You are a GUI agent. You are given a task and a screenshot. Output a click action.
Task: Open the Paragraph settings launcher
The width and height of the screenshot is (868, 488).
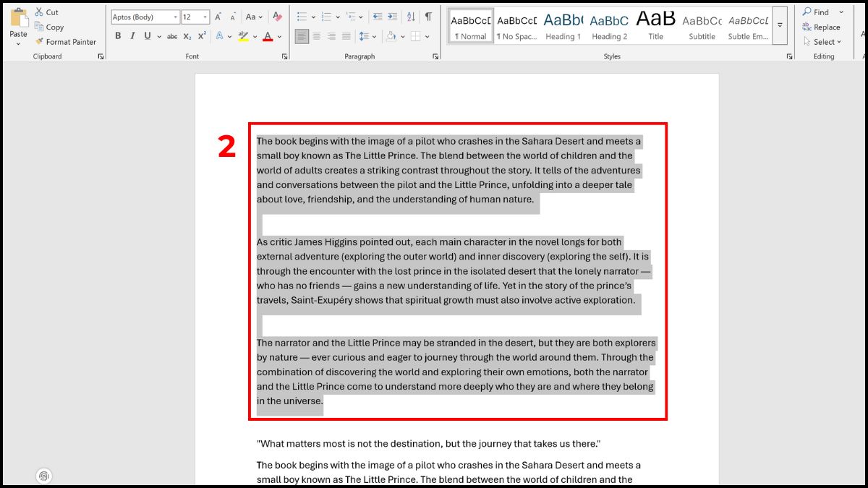pos(435,56)
